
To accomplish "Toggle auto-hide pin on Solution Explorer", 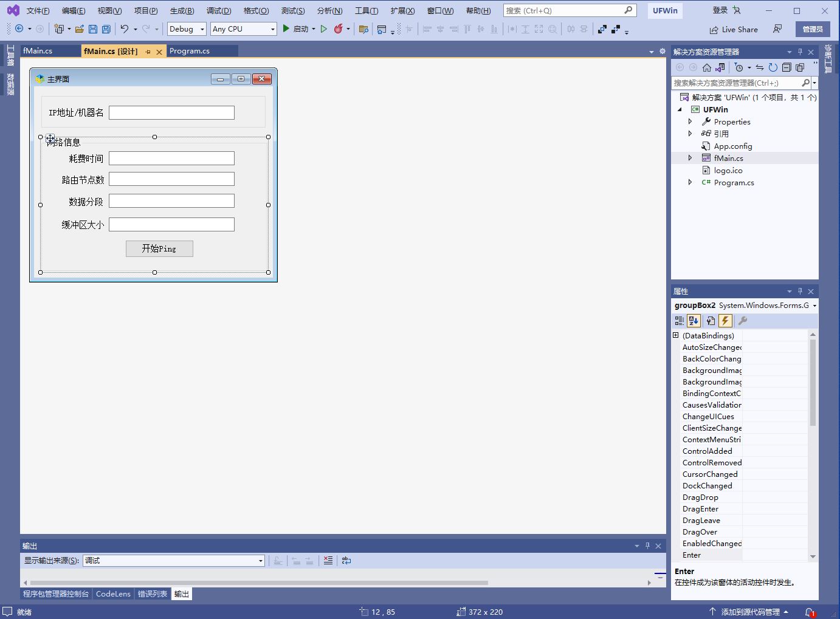I will 800,52.
